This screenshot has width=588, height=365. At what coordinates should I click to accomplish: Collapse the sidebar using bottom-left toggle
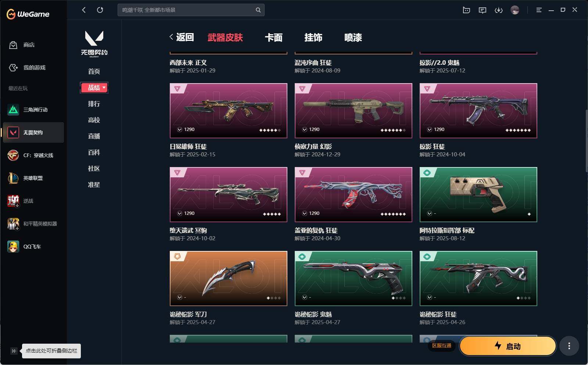pyautogui.click(x=14, y=351)
